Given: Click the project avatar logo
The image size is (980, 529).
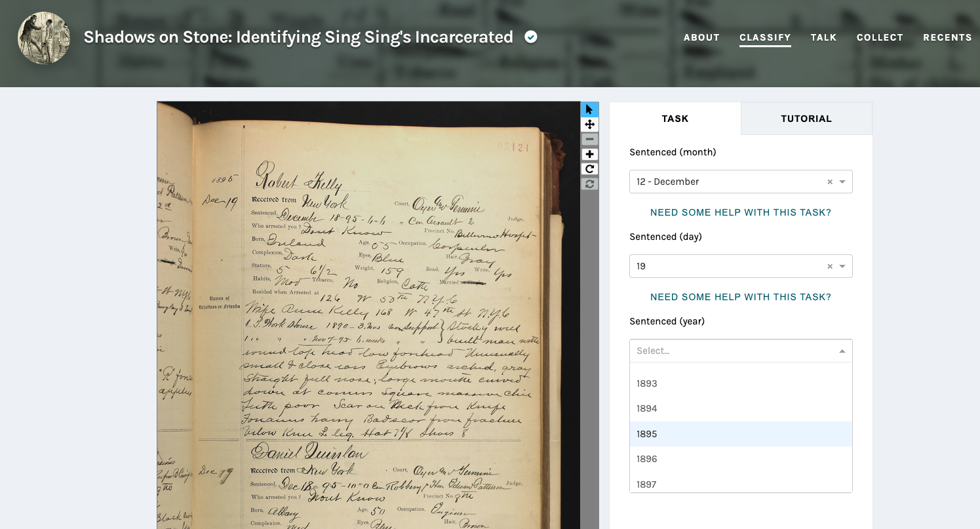Looking at the screenshot, I should 44,38.
